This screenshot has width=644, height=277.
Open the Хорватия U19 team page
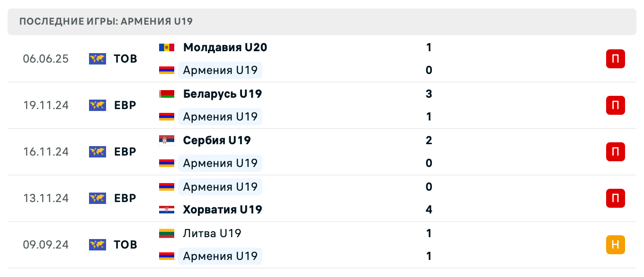[223, 210]
